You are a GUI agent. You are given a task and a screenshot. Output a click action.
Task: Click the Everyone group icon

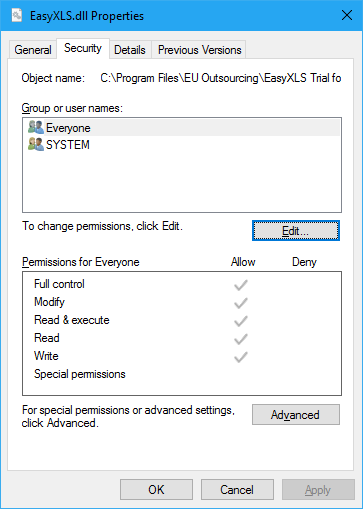click(36, 127)
